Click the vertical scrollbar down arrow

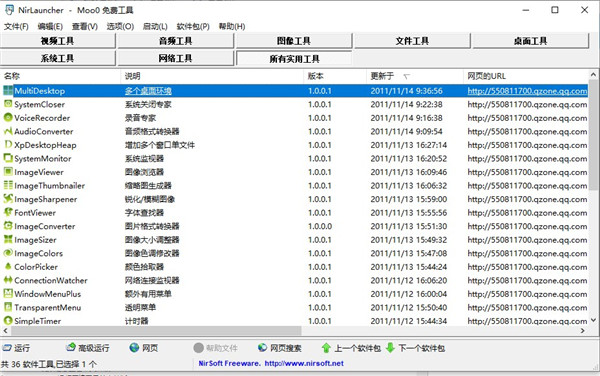point(593,320)
